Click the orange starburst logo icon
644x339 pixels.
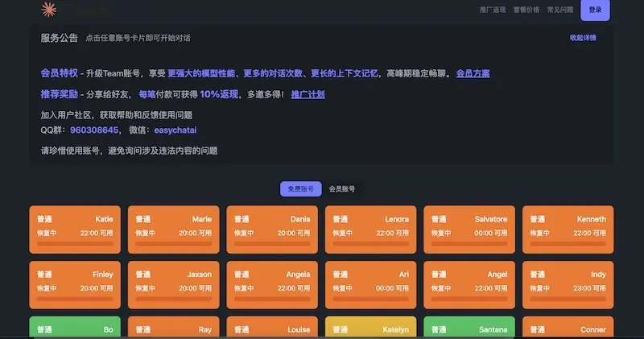[49, 9]
